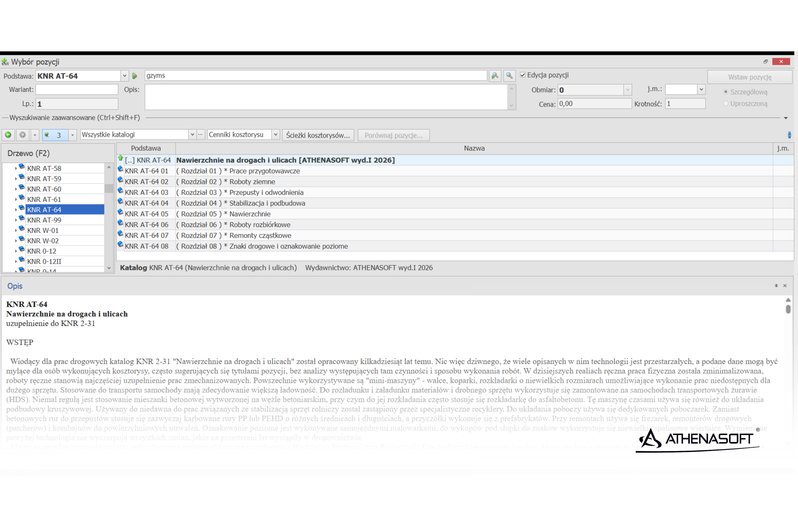This screenshot has width=798, height=532.
Task: Open the dropdown arrow next to level 3
Action: point(72,135)
